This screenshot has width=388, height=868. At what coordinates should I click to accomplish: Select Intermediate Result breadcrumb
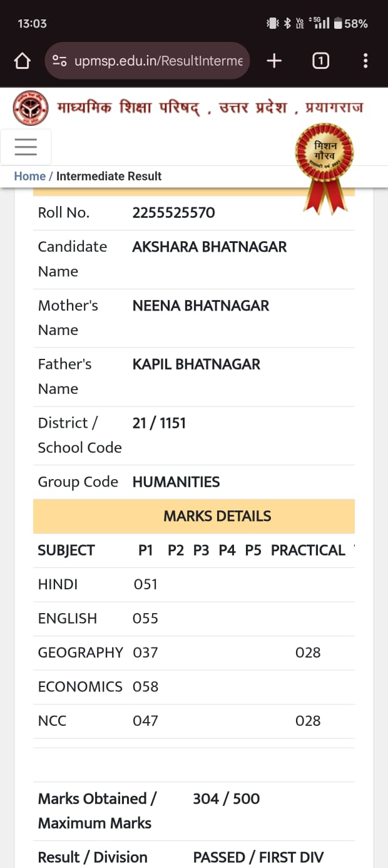coord(109,177)
